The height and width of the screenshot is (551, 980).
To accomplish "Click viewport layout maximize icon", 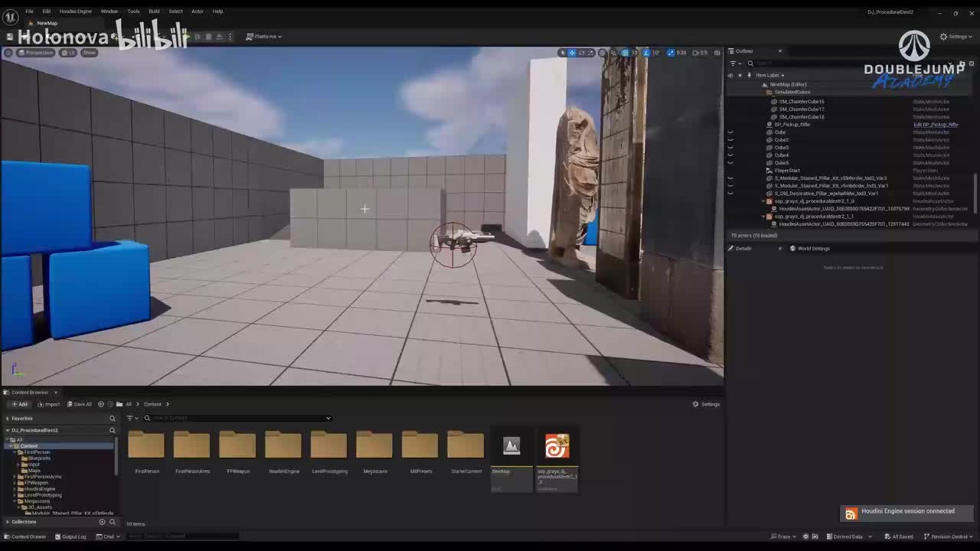I will click(717, 53).
